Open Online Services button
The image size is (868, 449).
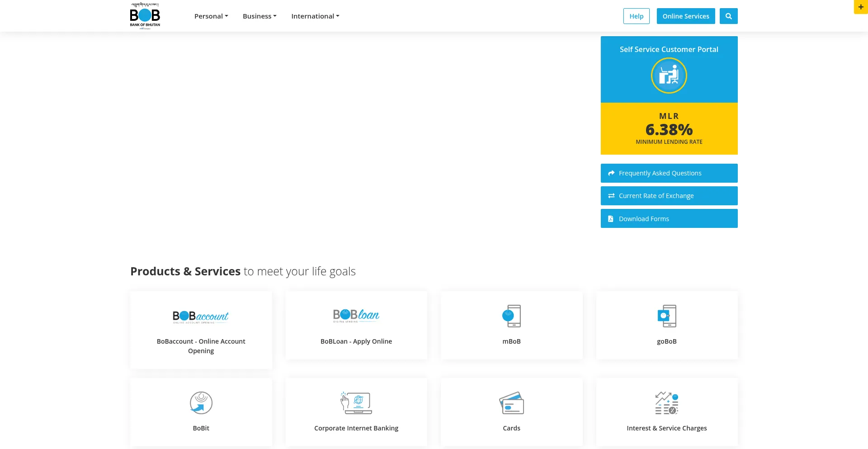pos(685,16)
